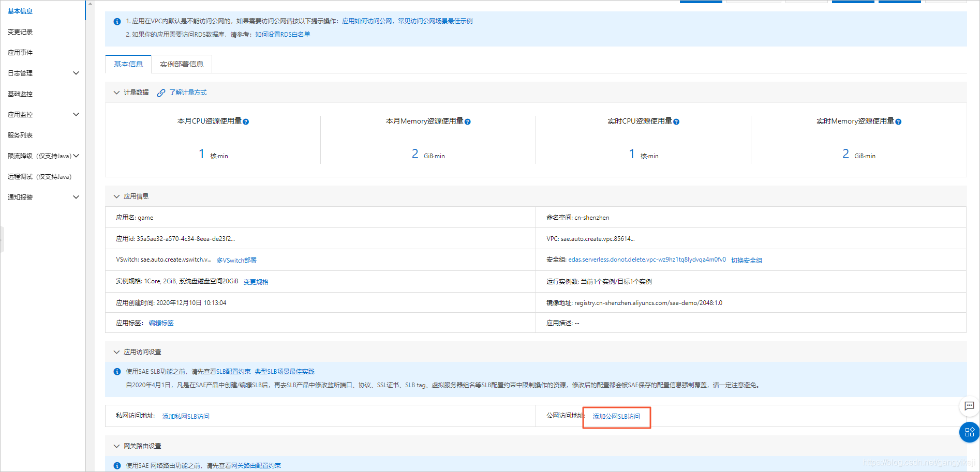Click 编辑标签 link
This screenshot has height=472, width=980.
click(161, 323)
